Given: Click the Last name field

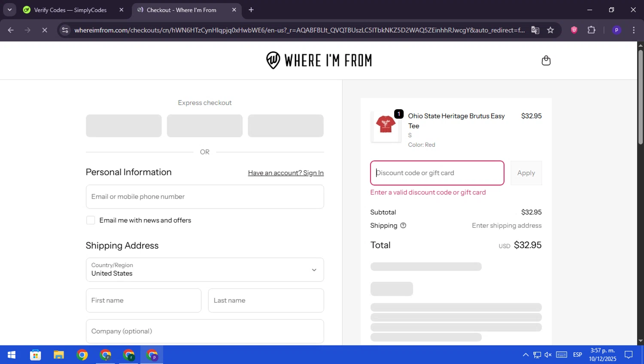Looking at the screenshot, I should point(266,300).
